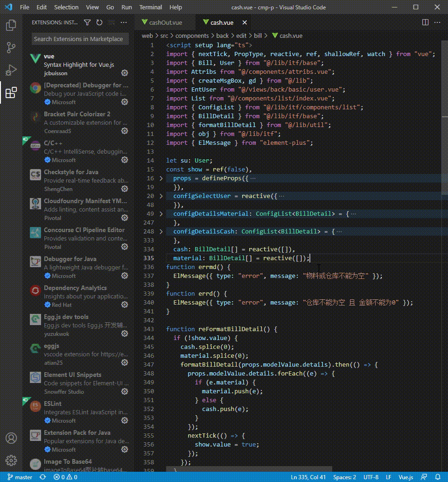Click the components breadcrumb segment
The width and height of the screenshot is (448, 482).
(192, 35)
